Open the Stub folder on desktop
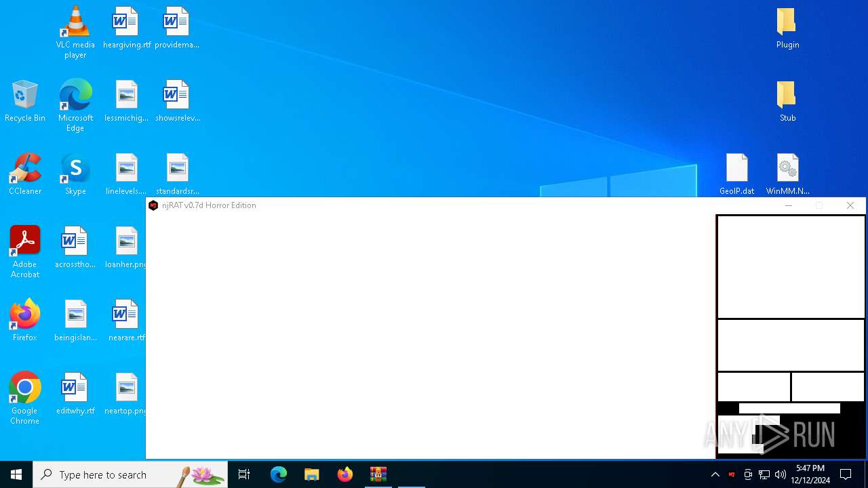This screenshot has height=488, width=868. point(787,101)
